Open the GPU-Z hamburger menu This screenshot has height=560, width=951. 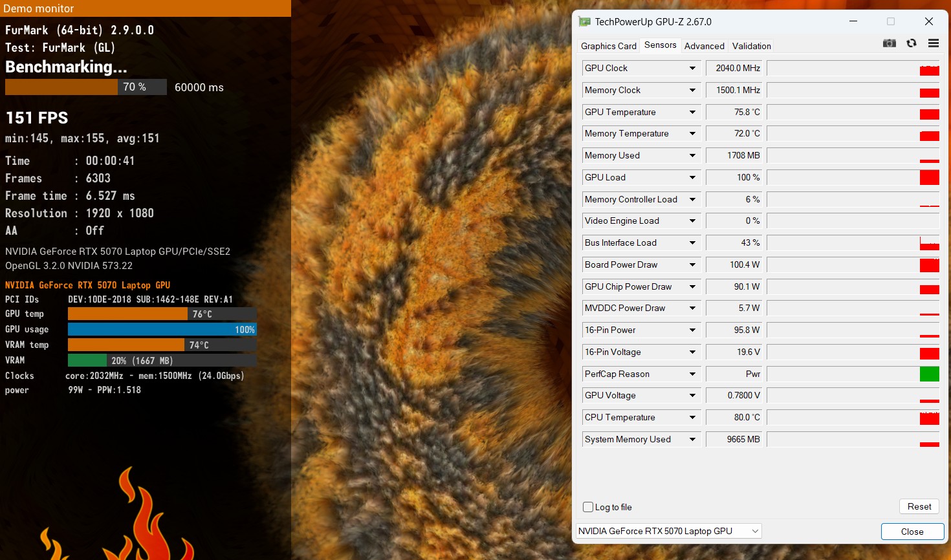933,43
